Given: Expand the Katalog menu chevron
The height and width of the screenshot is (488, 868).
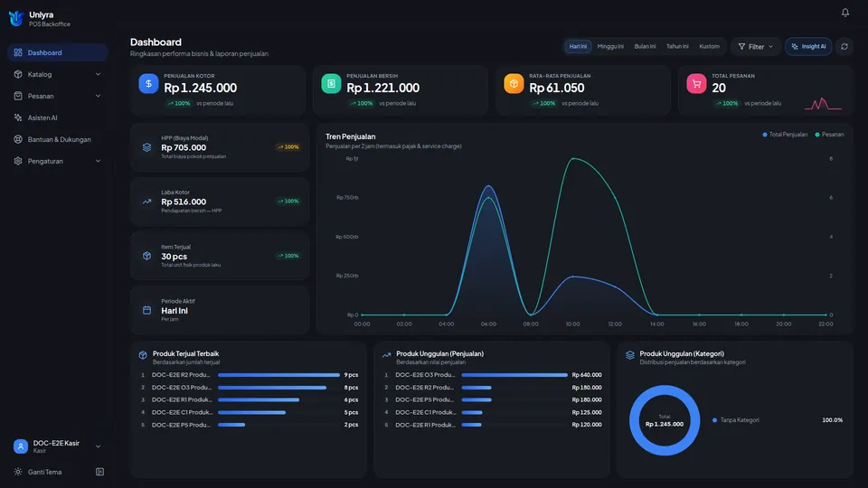Looking at the screenshot, I should (98, 74).
